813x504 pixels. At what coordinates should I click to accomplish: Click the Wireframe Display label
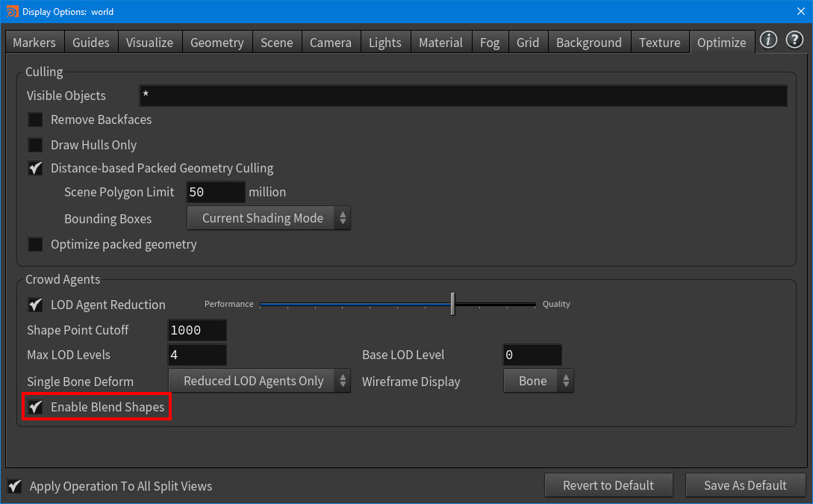tap(411, 382)
